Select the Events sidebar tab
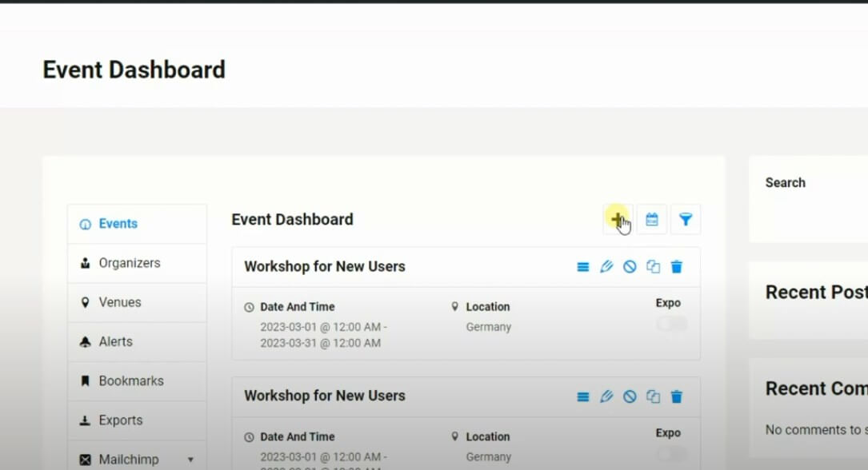 [x=138, y=224]
